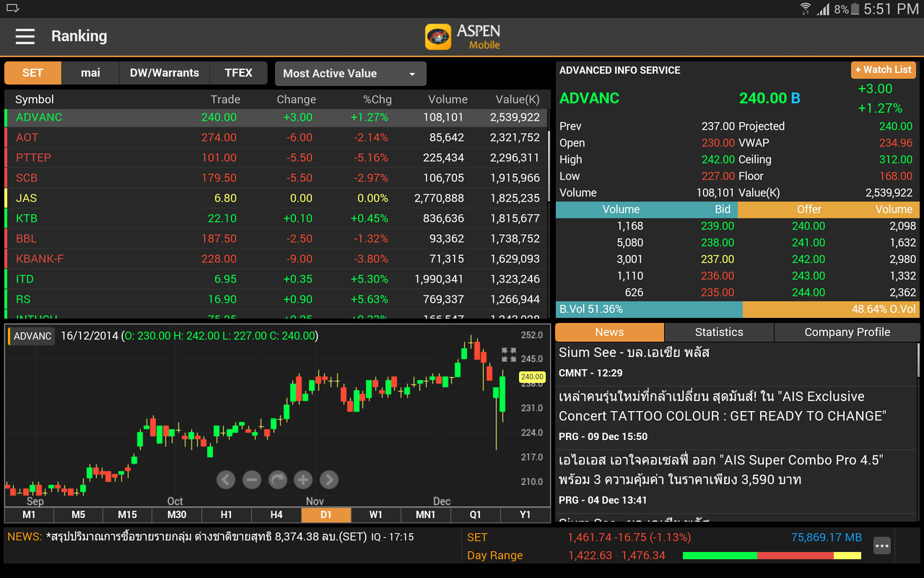Viewport: 924px width, 578px height.
Task: Select the SCB stock row
Action: point(276,178)
